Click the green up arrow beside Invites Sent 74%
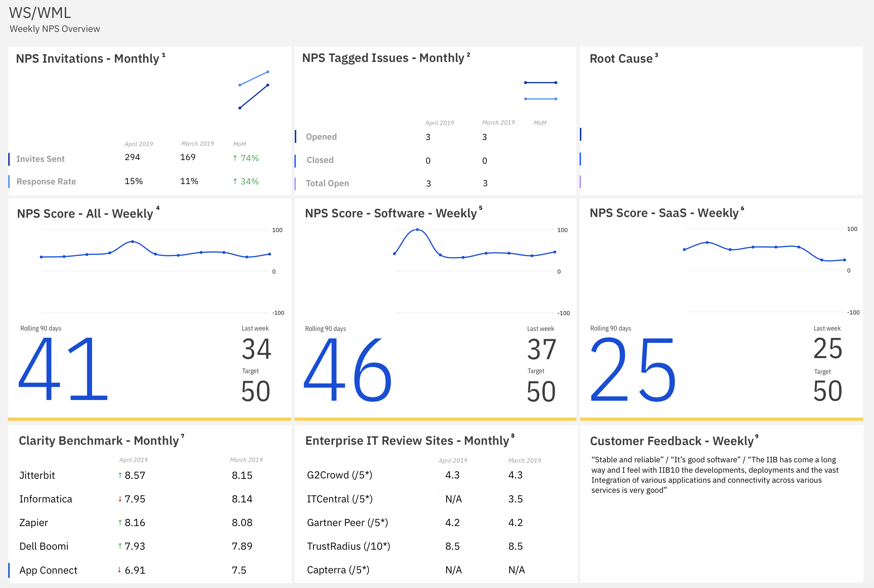 coord(235,158)
